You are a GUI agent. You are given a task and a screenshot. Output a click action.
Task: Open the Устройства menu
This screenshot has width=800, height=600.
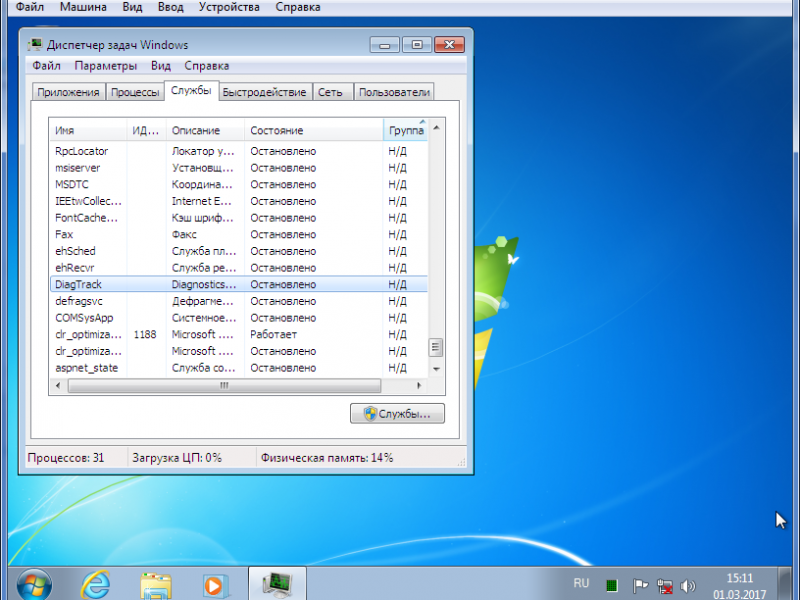(229, 7)
